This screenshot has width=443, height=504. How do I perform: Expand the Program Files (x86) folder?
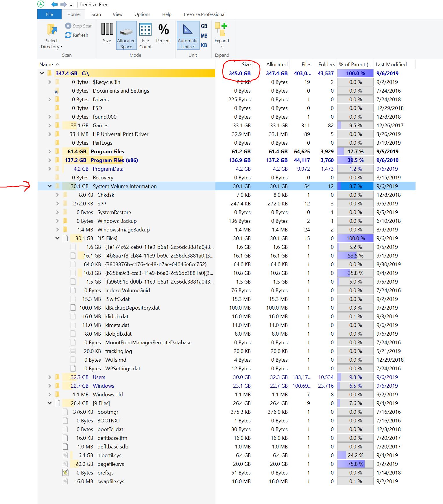pyautogui.click(x=49, y=160)
